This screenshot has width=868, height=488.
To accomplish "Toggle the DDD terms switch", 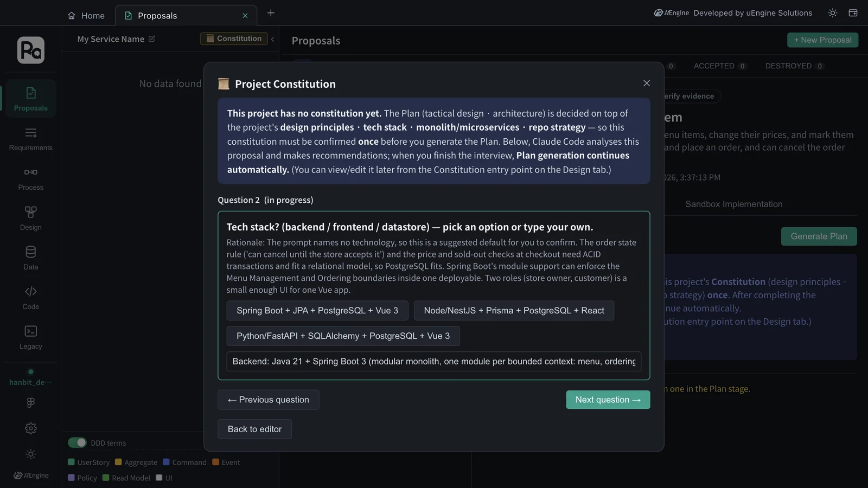I will pos(77,442).
